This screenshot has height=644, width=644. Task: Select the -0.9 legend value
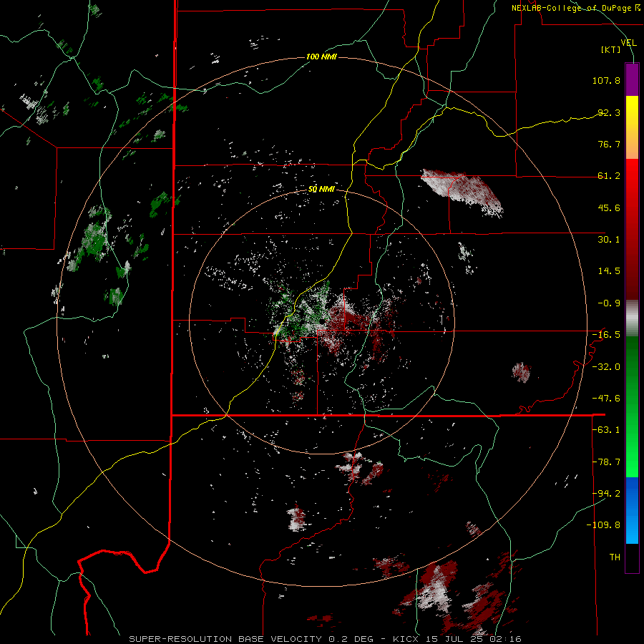click(x=609, y=303)
